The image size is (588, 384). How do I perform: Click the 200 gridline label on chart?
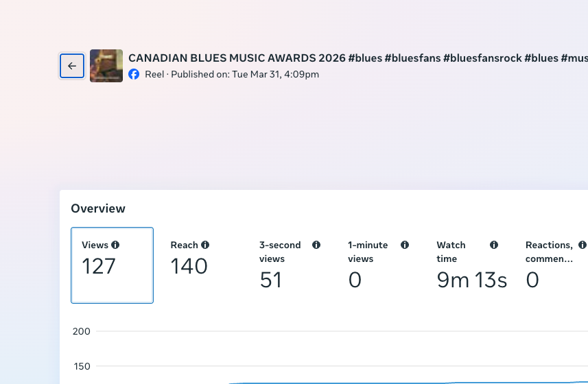[82, 331]
